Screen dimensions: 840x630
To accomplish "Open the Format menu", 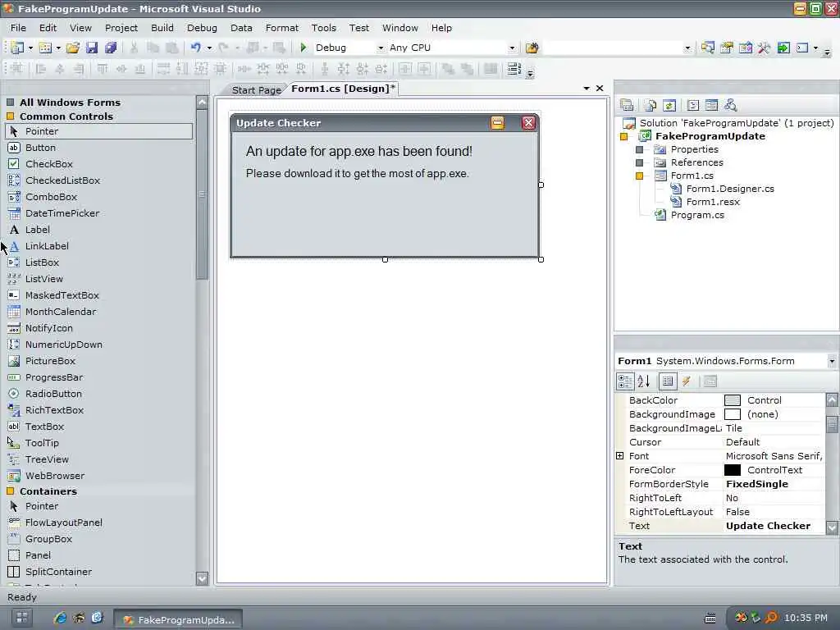I will [282, 28].
